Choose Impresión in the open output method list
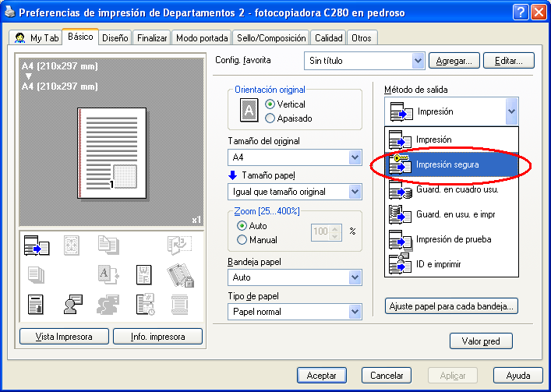551x392 pixels. (x=451, y=139)
